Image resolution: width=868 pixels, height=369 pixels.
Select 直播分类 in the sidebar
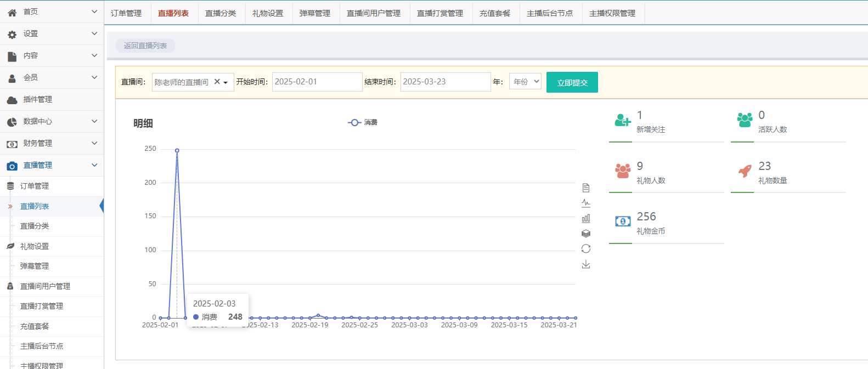click(35, 226)
